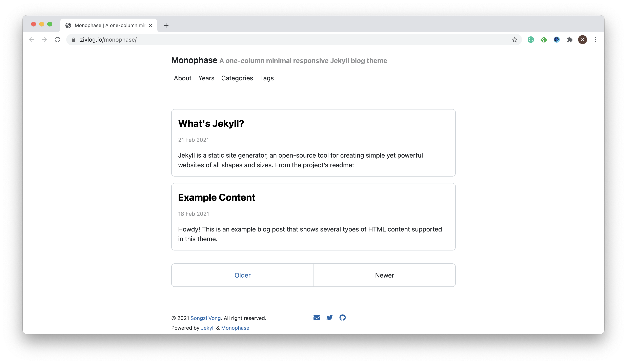Open the "What's Jekyll?" post title
The width and height of the screenshot is (627, 364).
(211, 123)
